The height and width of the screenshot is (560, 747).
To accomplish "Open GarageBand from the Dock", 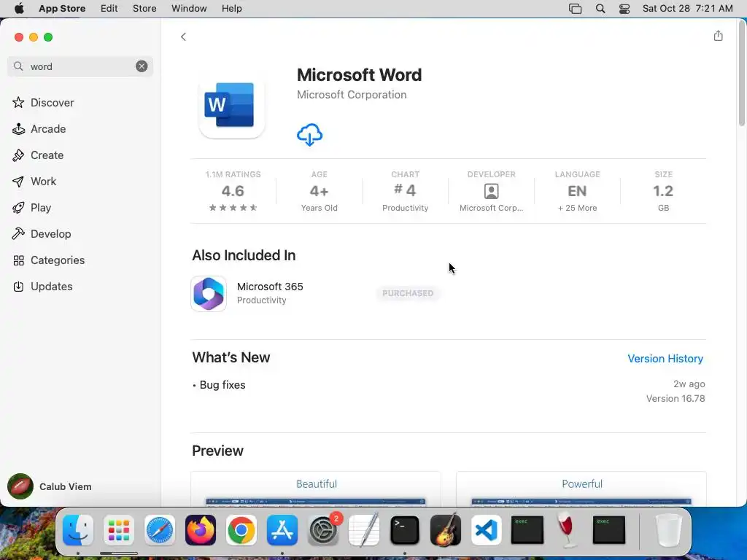I will pyautogui.click(x=446, y=530).
